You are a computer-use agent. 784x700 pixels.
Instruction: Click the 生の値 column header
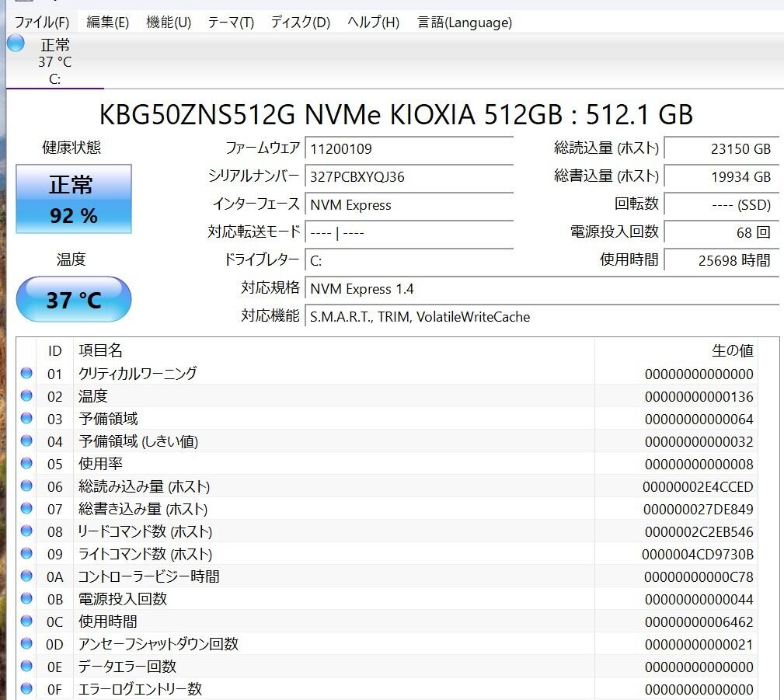[x=732, y=350]
